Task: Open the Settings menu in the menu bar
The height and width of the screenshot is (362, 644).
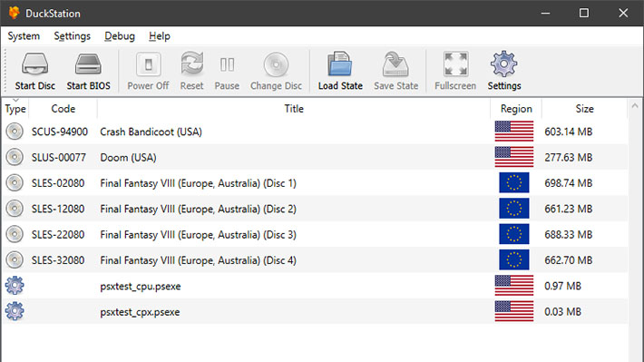Action: 73,36
